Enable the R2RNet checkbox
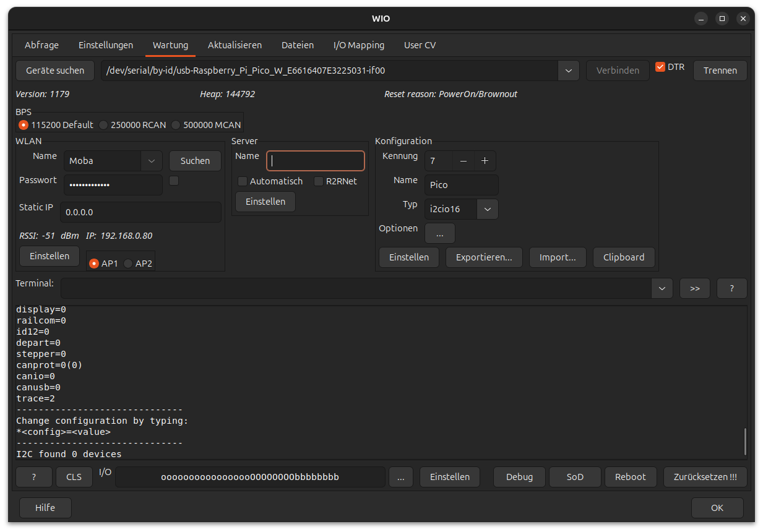This screenshot has width=763, height=532. click(319, 181)
